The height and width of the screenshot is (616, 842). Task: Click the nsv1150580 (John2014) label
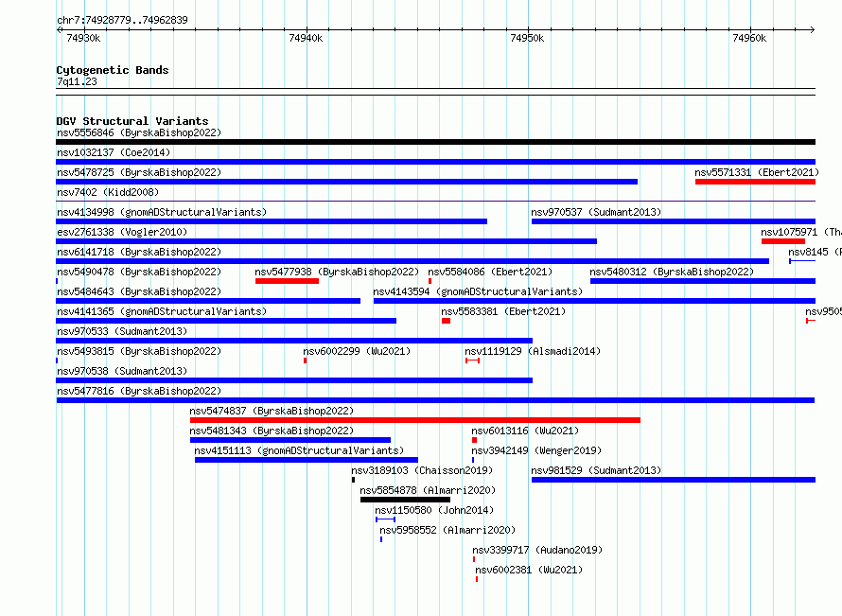[x=434, y=510]
